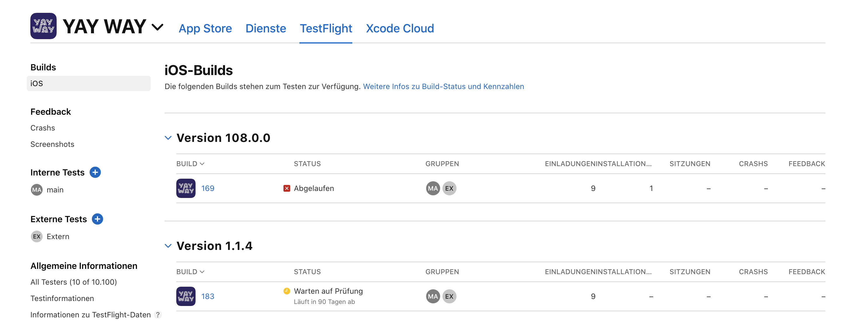Open help icon next to TestFlight-Daten
868x327 pixels.
click(158, 314)
